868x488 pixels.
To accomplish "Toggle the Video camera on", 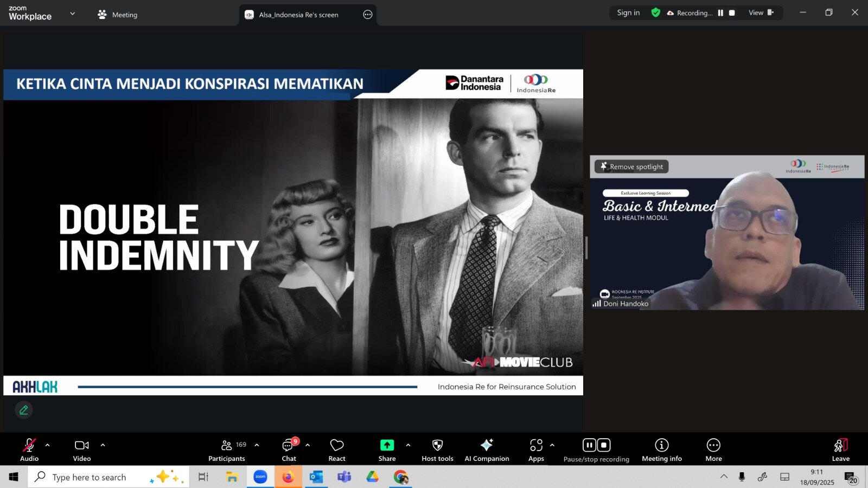I will [82, 450].
